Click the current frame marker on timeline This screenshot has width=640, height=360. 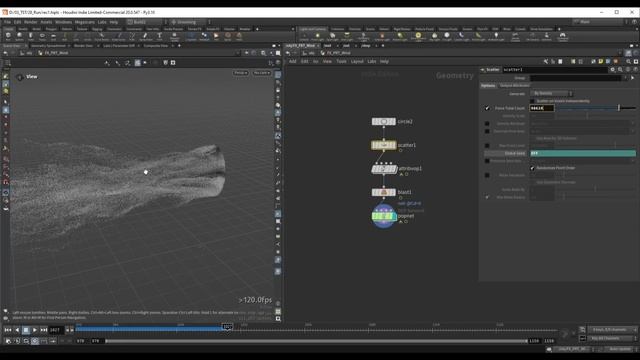227,327
